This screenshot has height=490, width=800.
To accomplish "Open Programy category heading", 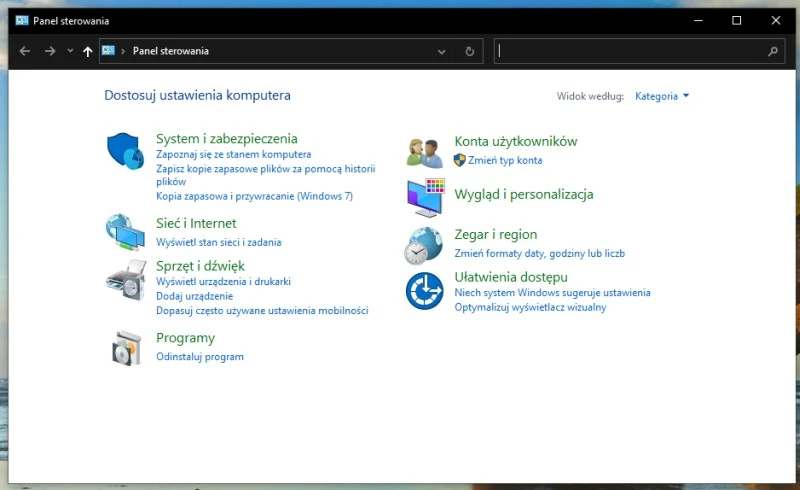I will coord(186,338).
